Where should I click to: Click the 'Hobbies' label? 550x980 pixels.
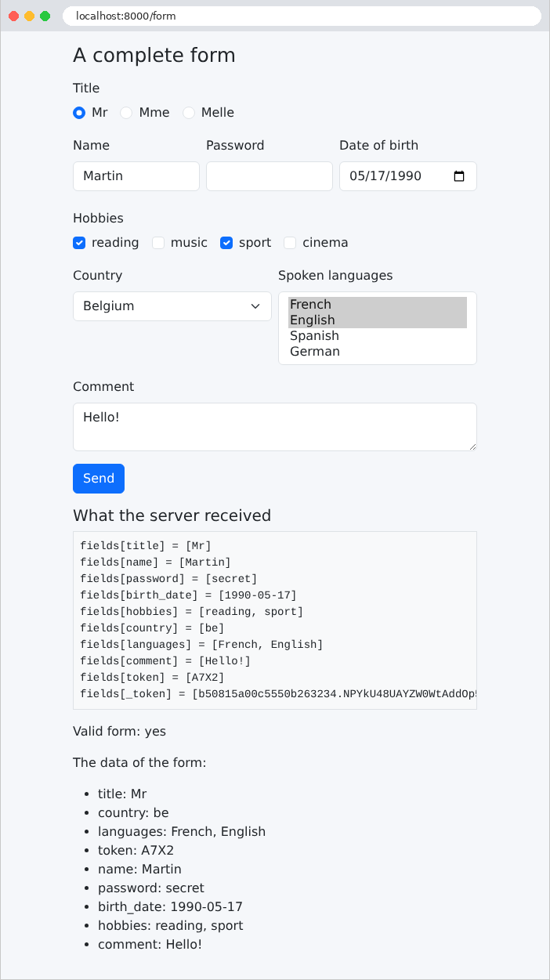tap(98, 219)
